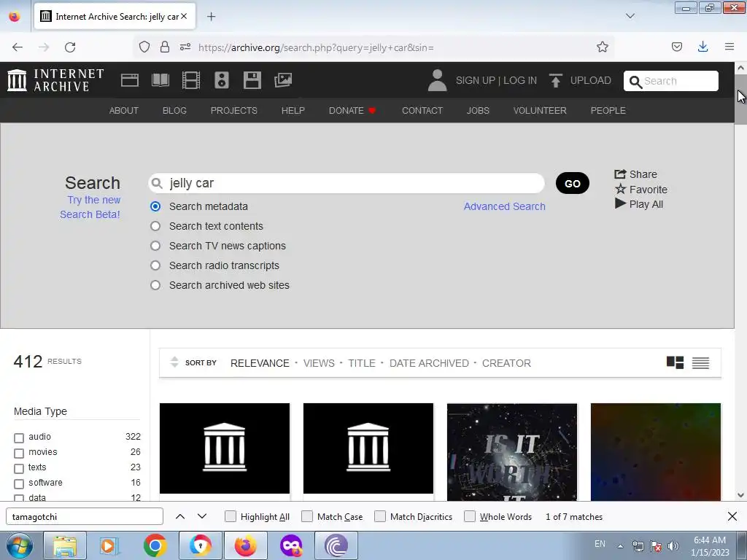
Task: Open the BLOG menu item
Action: pyautogui.click(x=174, y=111)
